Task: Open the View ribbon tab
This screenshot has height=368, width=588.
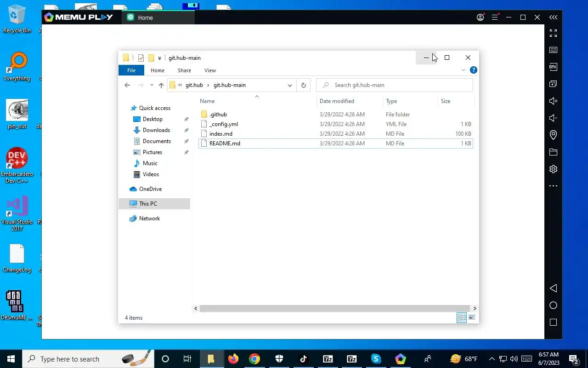Action: (210, 70)
